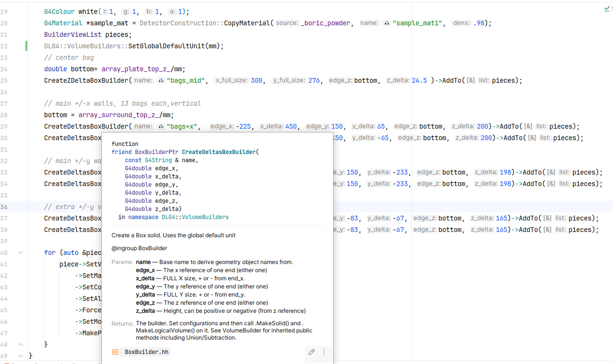
Task: Click the hint icon before "bags_mid" string
Action: pos(161,80)
